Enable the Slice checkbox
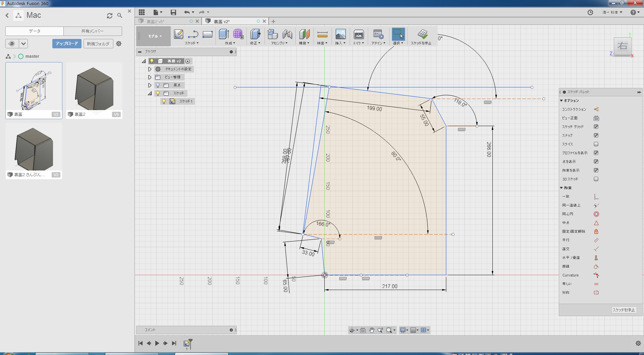Viewport: 644px width, 355px height. point(596,144)
